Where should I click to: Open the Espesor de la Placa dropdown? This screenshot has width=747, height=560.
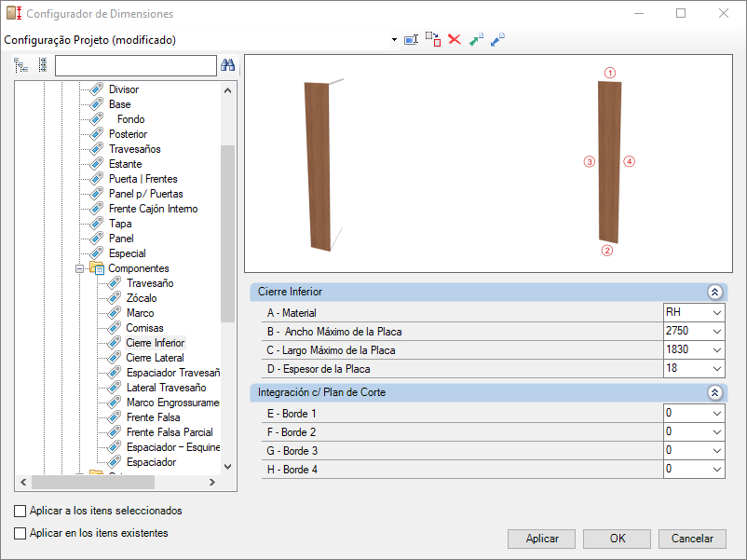tap(715, 369)
